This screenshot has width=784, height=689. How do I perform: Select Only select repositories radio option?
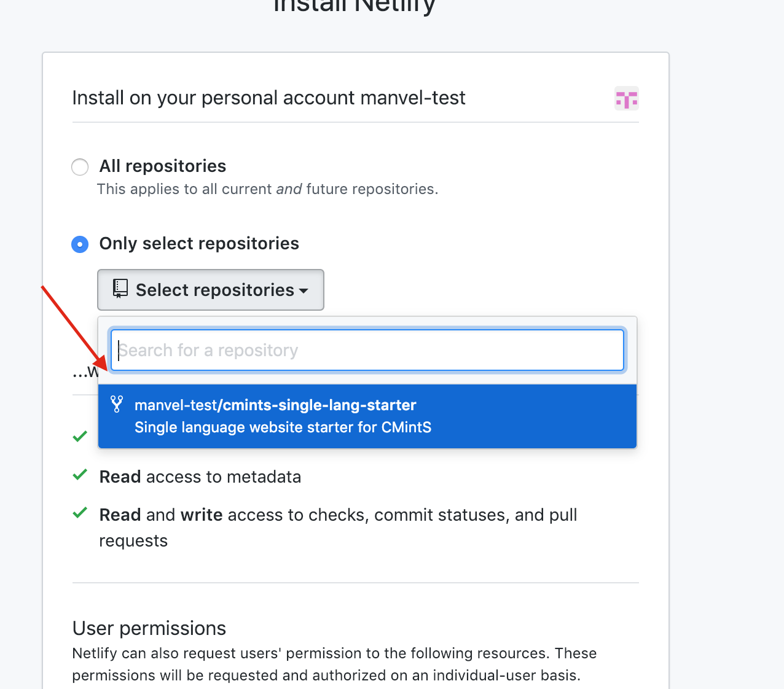coord(80,244)
